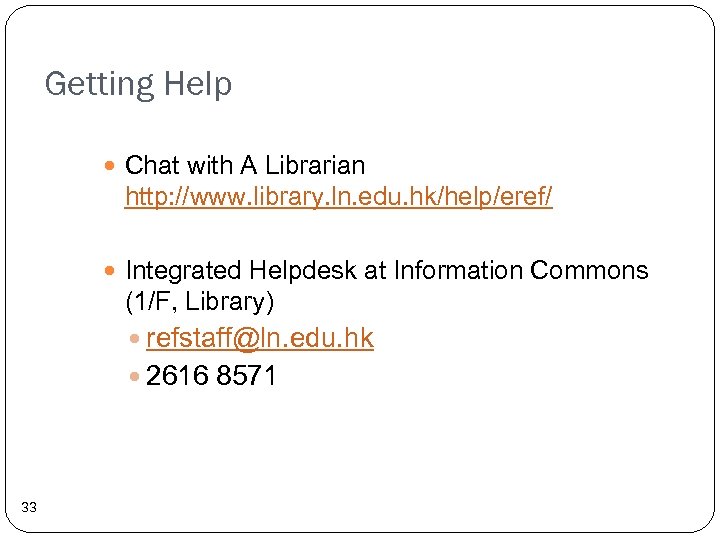Image resolution: width=720 pixels, height=540 pixels.
Task: Click the bullet before Integrated Helpdesk
Action: pyautogui.click(x=114, y=271)
